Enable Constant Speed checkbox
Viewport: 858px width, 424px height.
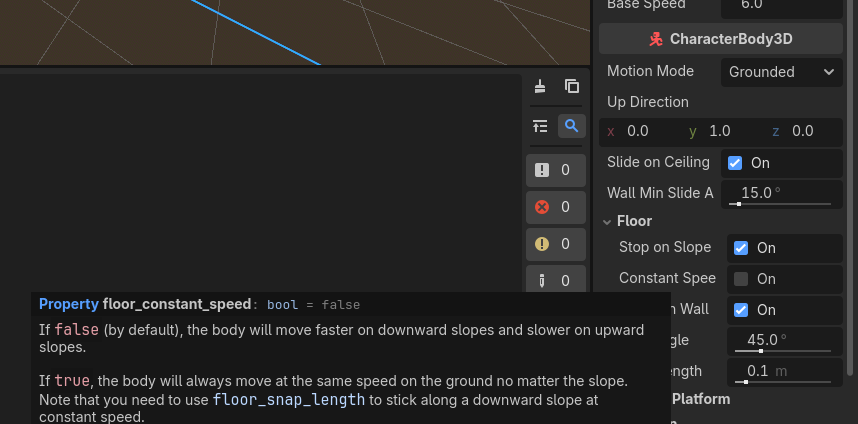point(741,279)
